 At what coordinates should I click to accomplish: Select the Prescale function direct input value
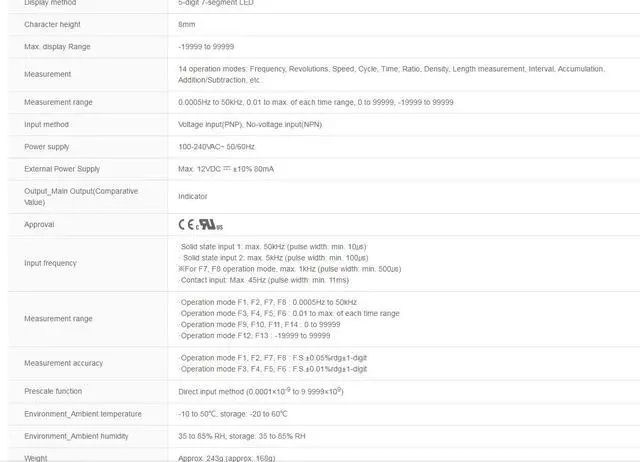point(261,391)
